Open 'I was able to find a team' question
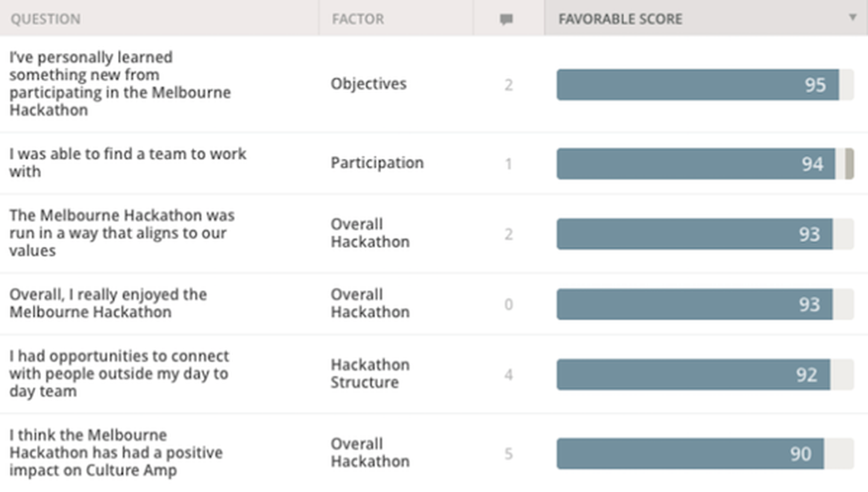 [128, 162]
